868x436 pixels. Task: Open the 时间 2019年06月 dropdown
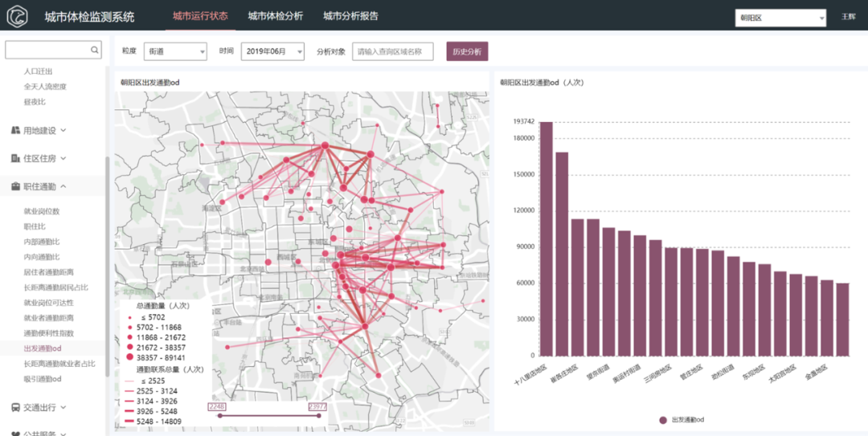(272, 51)
